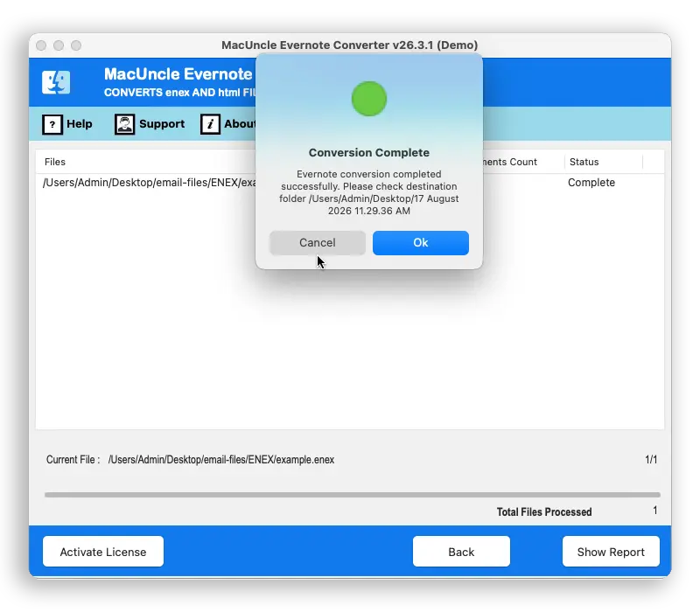Click the MacUncle Finder-face logo icon
The width and height of the screenshot is (700, 612).
tap(56, 82)
